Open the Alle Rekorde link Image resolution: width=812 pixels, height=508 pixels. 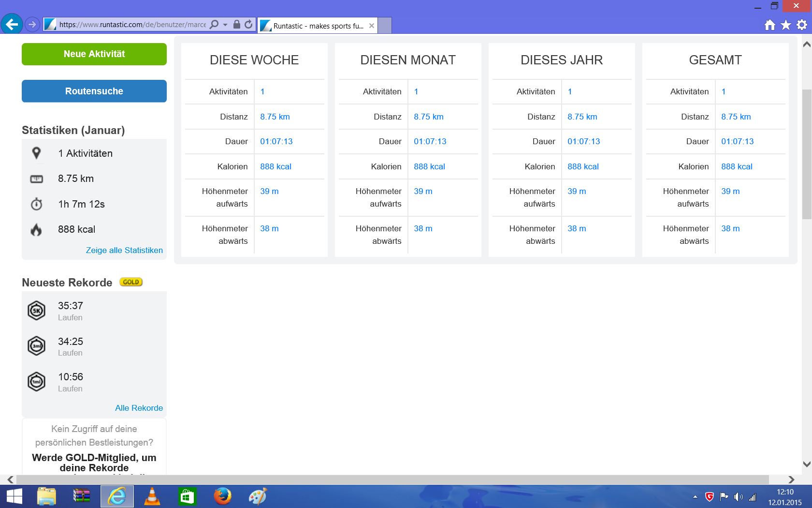[x=139, y=408]
